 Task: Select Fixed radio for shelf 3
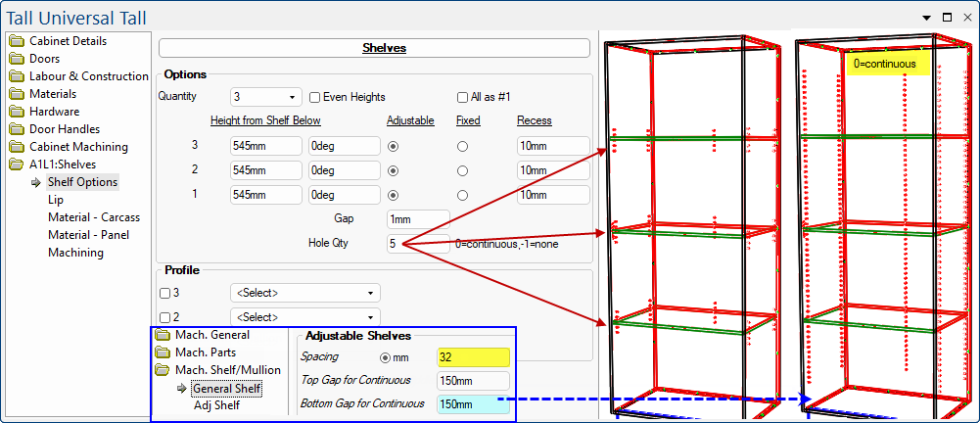point(462,146)
